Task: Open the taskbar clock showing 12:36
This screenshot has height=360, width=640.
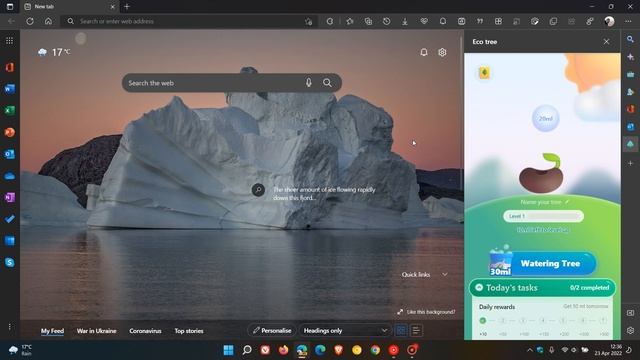Action: point(608,350)
